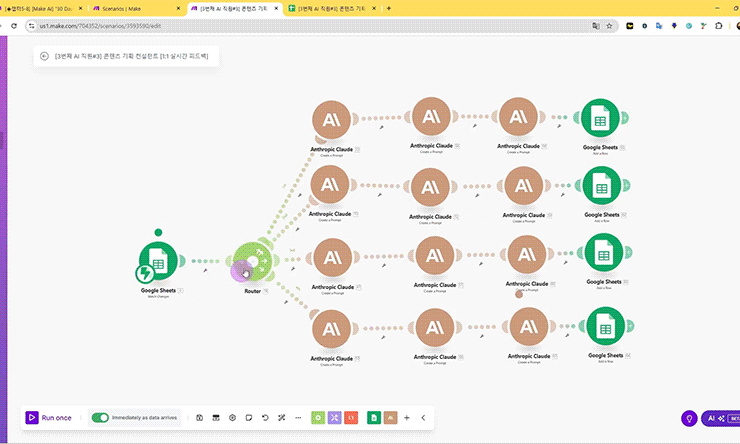Viewport: 740px width, 444px height.
Task: Open middle Anthropic Claude module in second route
Action: click(x=430, y=187)
